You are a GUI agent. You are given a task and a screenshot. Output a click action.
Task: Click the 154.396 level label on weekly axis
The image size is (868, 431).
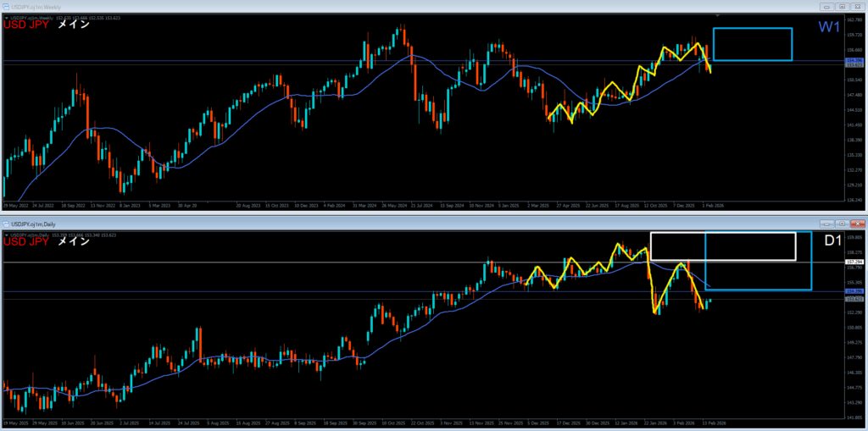[854, 60]
